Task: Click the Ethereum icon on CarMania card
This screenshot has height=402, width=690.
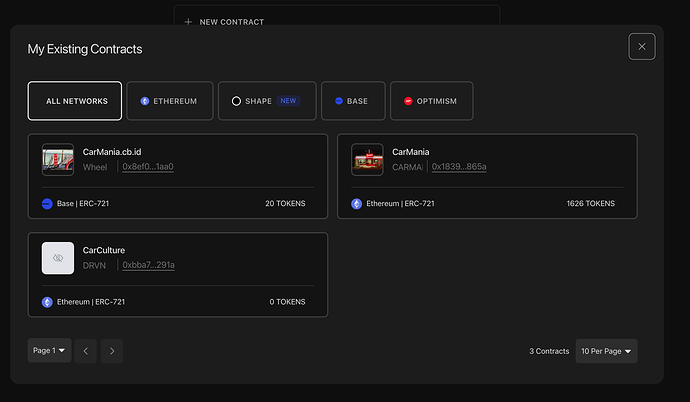Action: [357, 204]
